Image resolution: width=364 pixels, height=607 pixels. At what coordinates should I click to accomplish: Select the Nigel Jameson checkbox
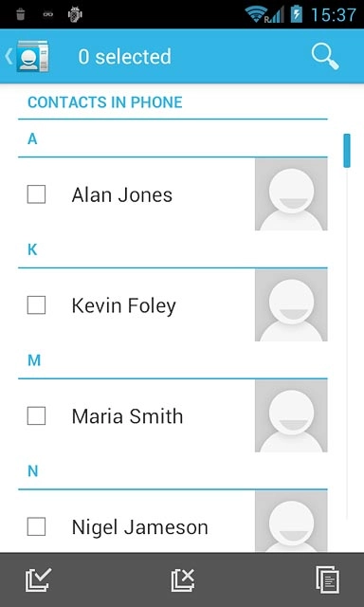tap(36, 526)
